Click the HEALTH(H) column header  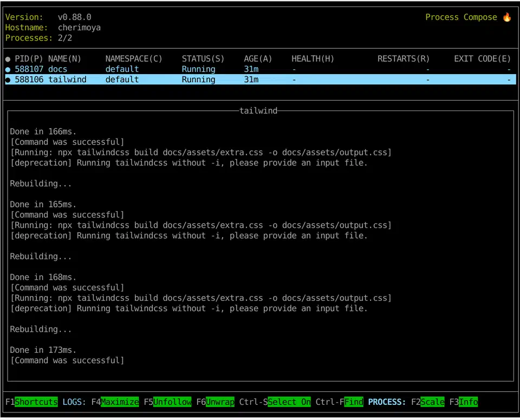[312, 58]
